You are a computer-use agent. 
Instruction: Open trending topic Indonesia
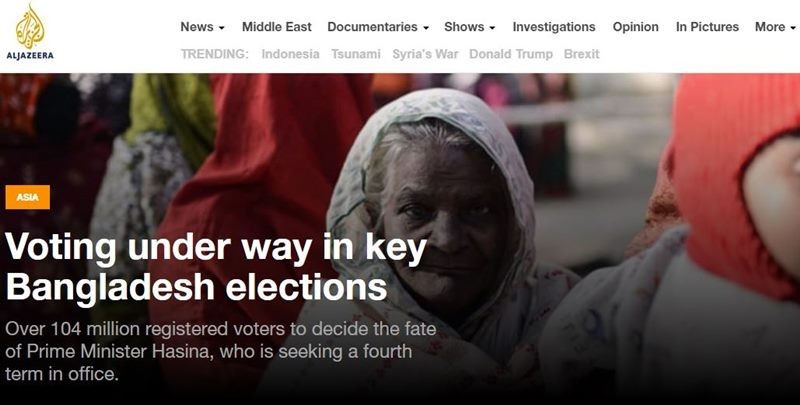(290, 54)
